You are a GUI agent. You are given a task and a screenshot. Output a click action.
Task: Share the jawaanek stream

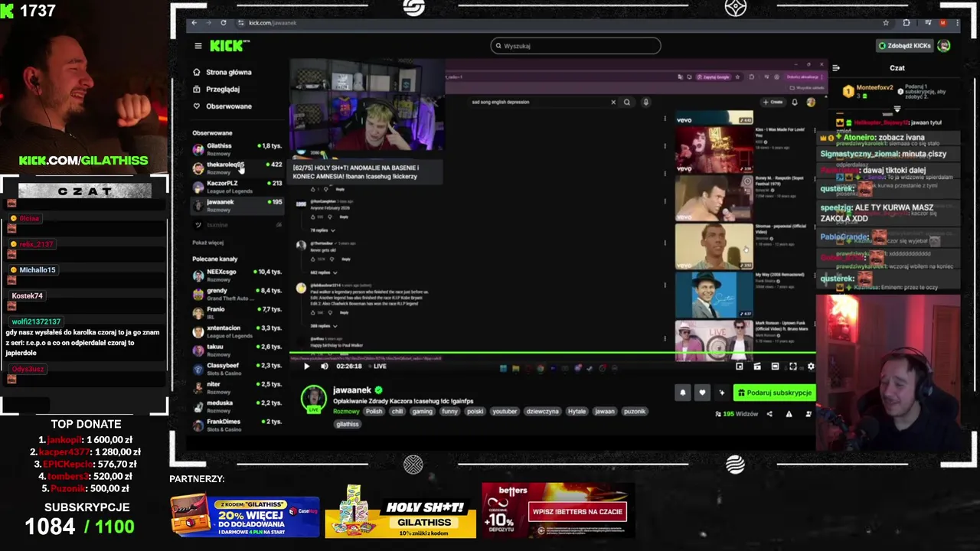coord(769,414)
